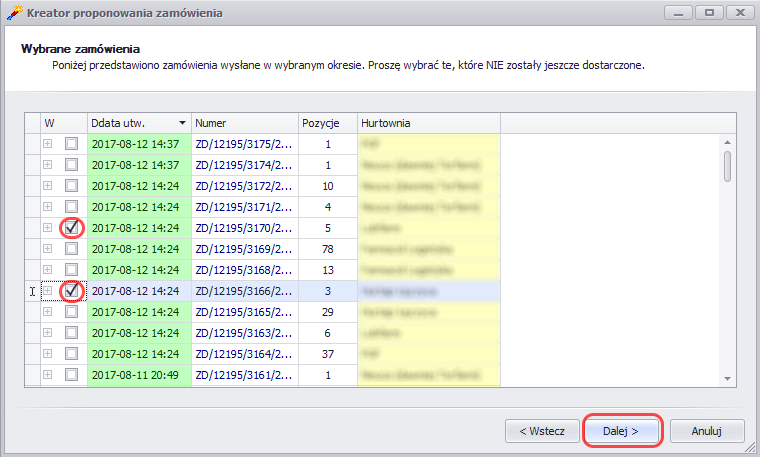
Task: Click the wizard wand icon in title bar
Action: point(14,13)
